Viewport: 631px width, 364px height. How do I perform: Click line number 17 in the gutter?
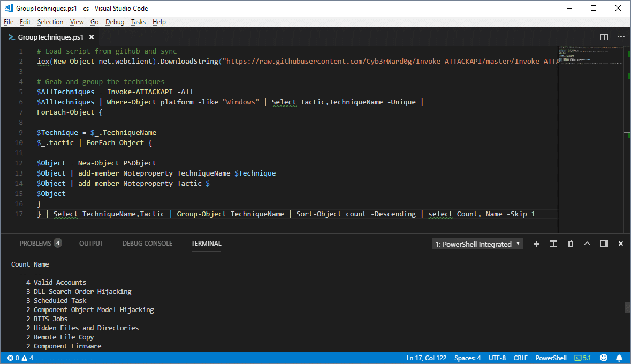pos(19,214)
